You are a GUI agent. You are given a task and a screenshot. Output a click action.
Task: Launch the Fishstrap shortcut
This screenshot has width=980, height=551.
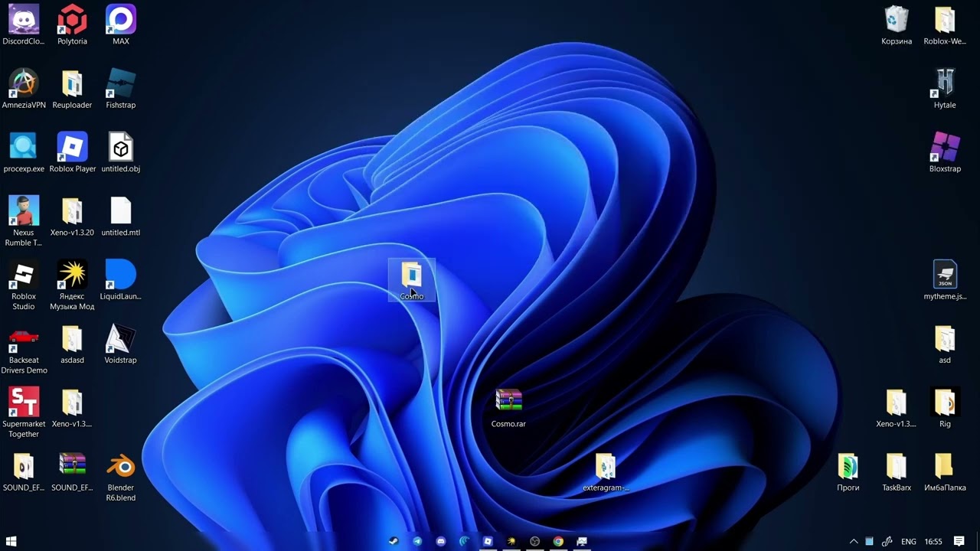pyautogui.click(x=121, y=89)
